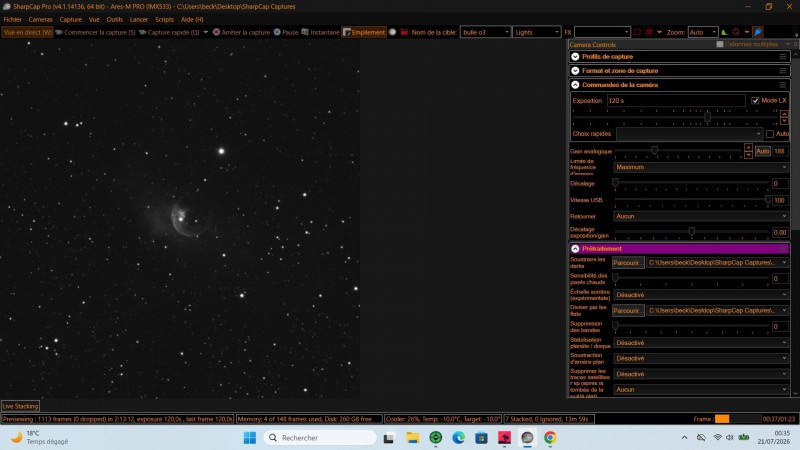Open the Fichier menu
The width and height of the screenshot is (800, 450).
pyautogui.click(x=13, y=19)
